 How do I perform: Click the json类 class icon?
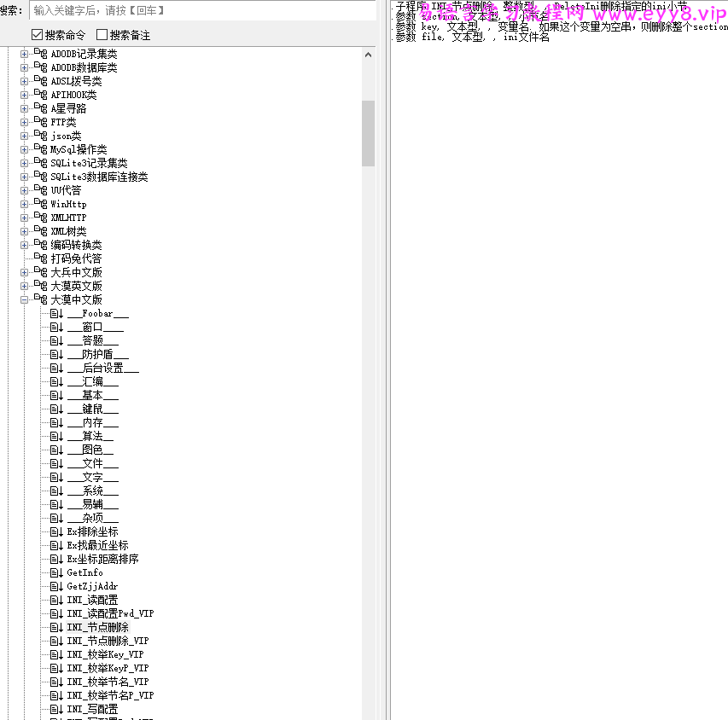(39, 135)
